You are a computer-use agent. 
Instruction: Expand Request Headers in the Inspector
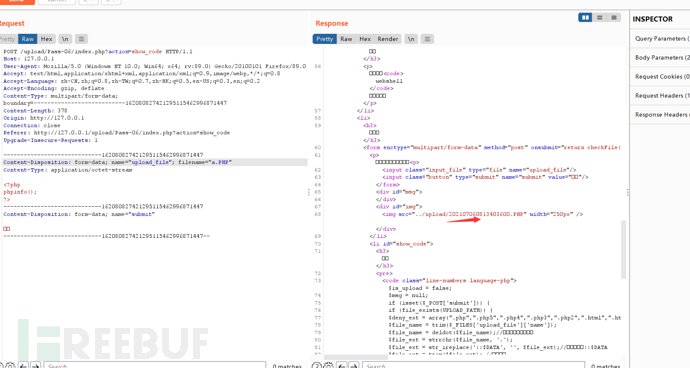(x=660, y=95)
